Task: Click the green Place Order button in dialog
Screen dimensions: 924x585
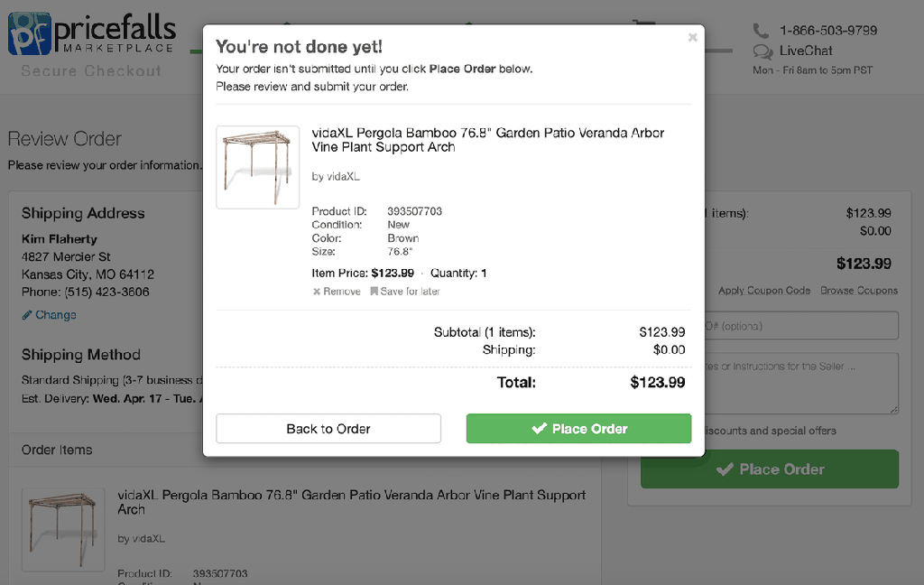Action: pos(578,429)
